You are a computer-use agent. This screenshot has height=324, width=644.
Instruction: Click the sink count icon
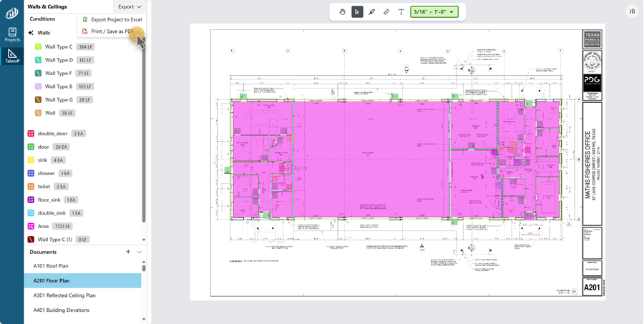click(x=31, y=160)
